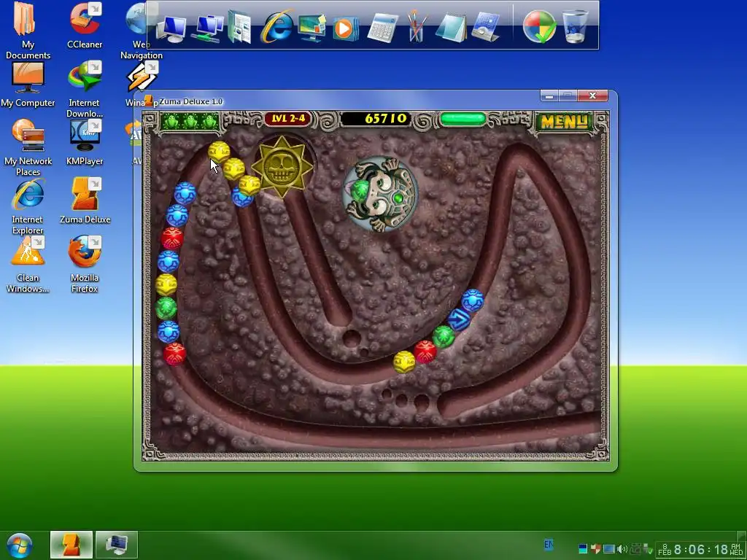Open the Zuma game MENU button
The image size is (747, 560).
tap(564, 122)
